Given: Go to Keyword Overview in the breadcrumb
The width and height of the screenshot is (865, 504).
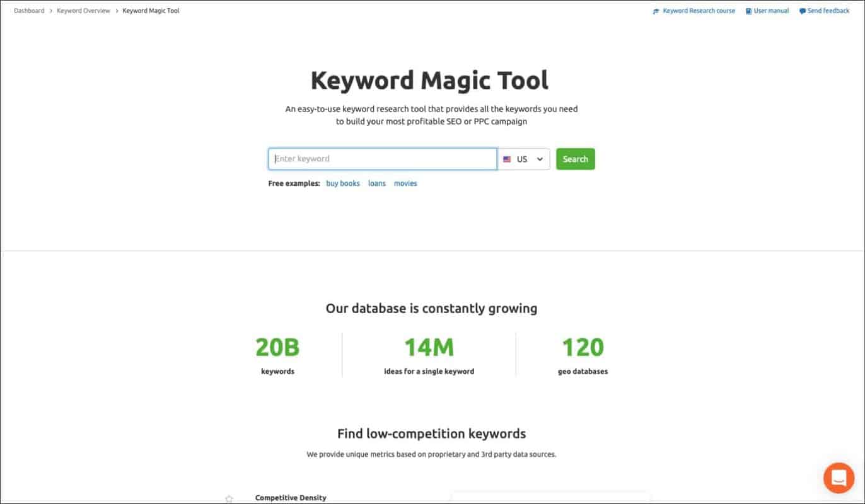Looking at the screenshot, I should (x=83, y=11).
